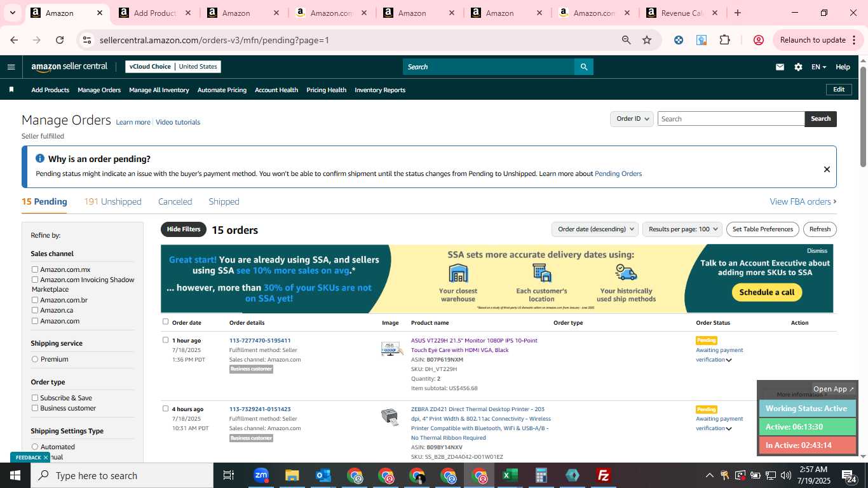Check the Subscribe & Save order type
868x488 pixels.
tap(35, 398)
